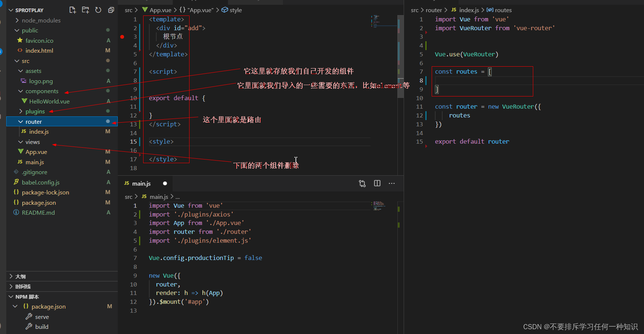
Task: Collapse the views folder
Action: click(21, 142)
